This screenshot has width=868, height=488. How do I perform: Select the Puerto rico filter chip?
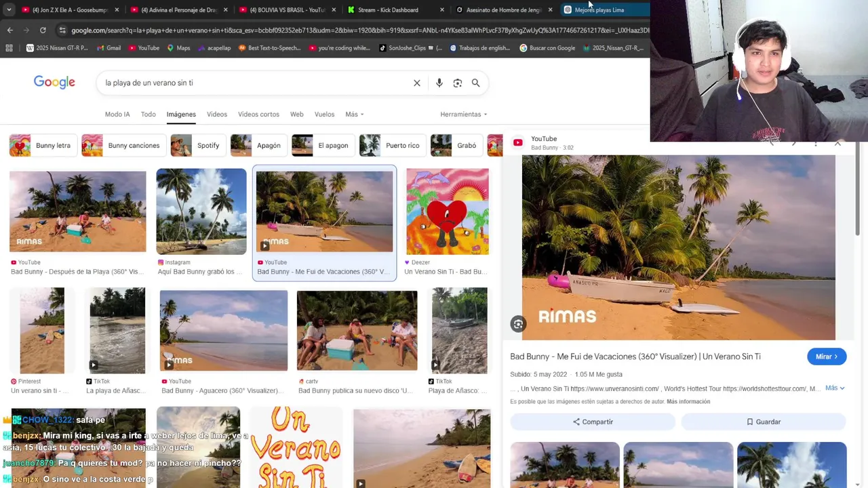coord(392,145)
